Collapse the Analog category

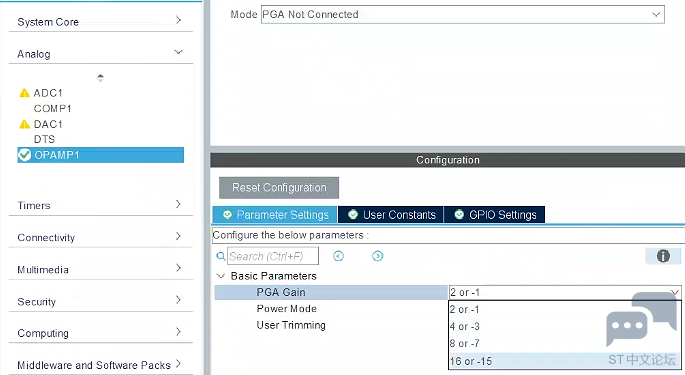click(x=178, y=52)
